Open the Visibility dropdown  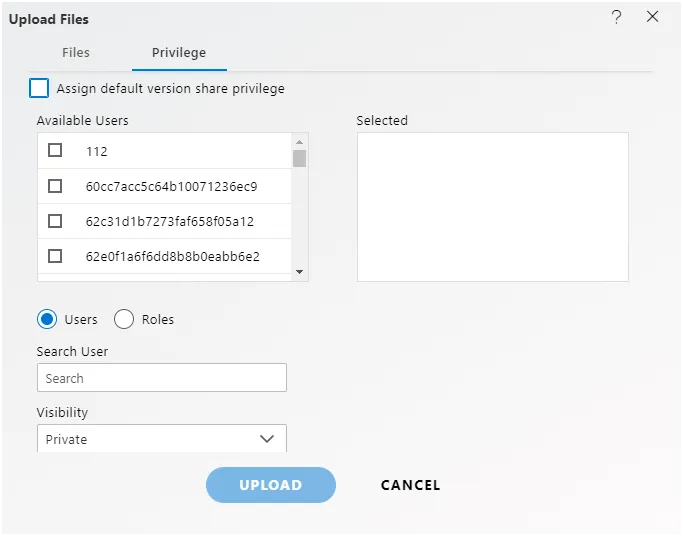pyautogui.click(x=150, y=439)
